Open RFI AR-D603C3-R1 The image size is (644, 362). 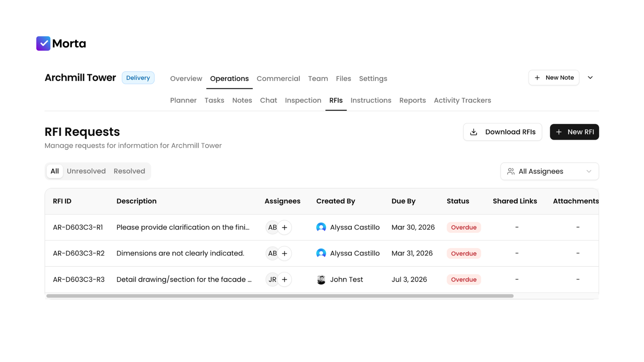tap(78, 227)
